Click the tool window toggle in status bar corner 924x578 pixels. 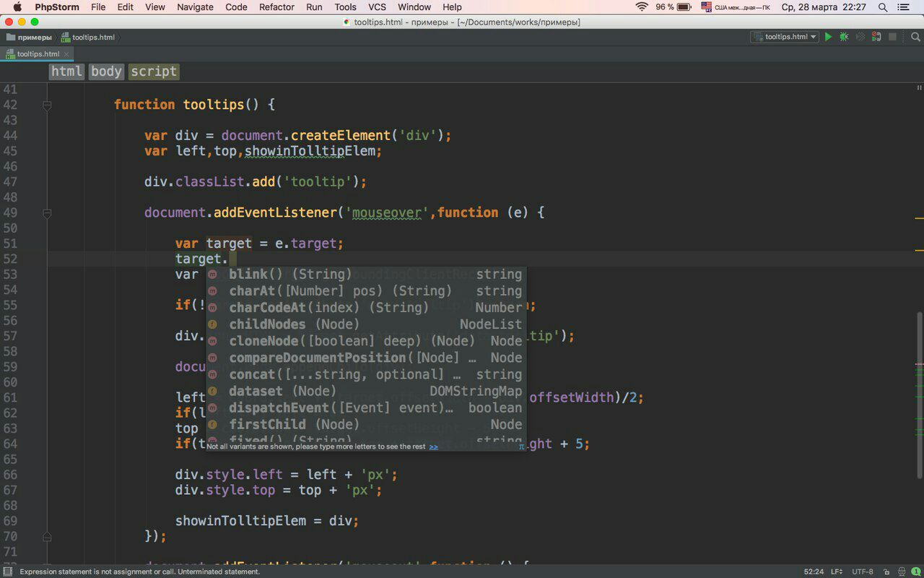pos(8,571)
